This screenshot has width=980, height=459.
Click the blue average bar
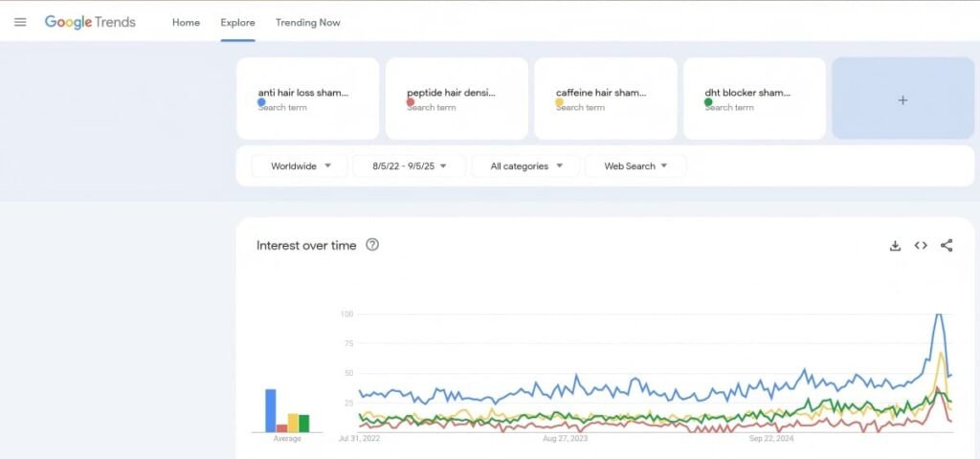[271, 410]
